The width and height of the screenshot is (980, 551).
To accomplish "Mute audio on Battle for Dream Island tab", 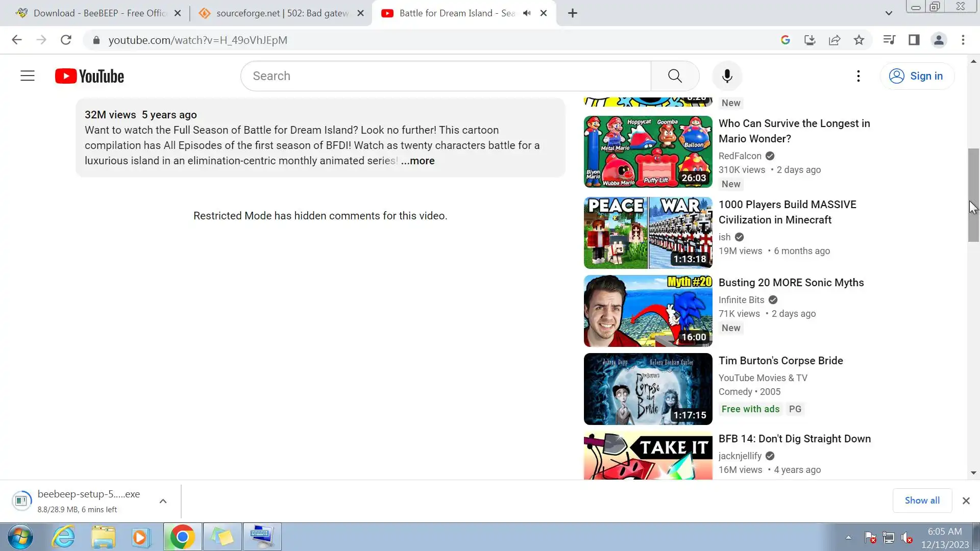I will [x=527, y=13].
